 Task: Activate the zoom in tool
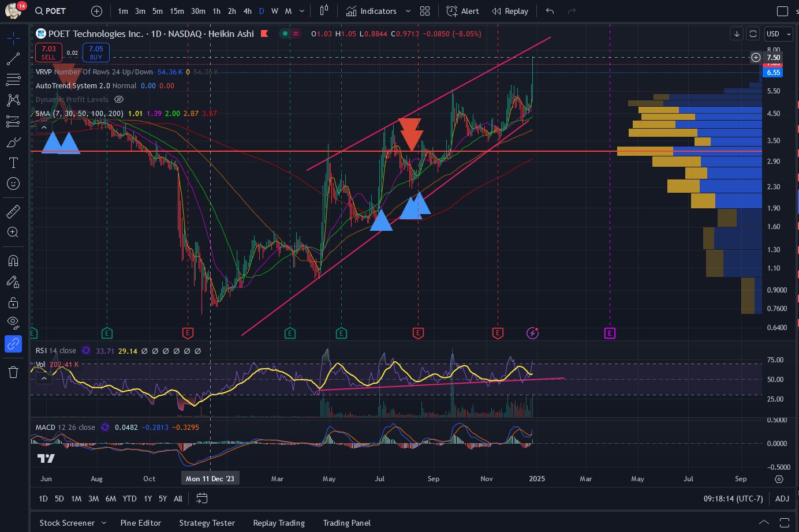13,232
